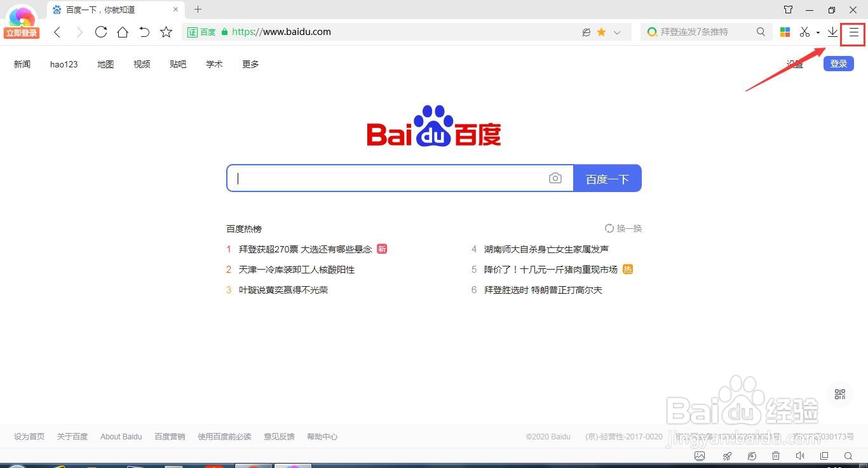Open the 贴吧 link
The width and height of the screenshot is (868, 468).
[x=178, y=64]
